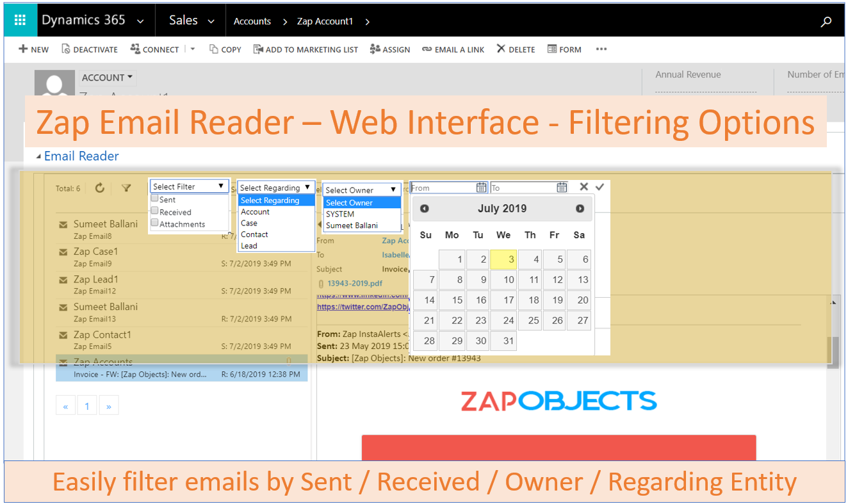Open the ACCOUNT form selector dropdown
Viewport: 848px width, 504px height.
click(x=108, y=77)
